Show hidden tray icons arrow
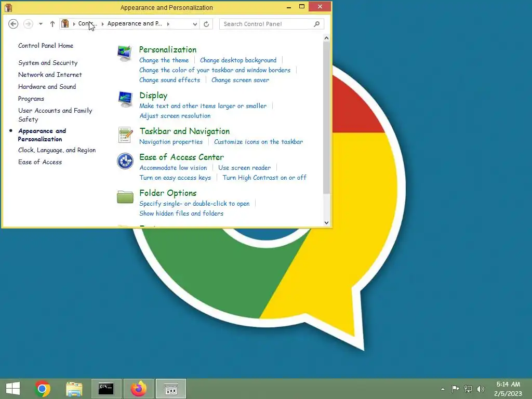 point(443,389)
